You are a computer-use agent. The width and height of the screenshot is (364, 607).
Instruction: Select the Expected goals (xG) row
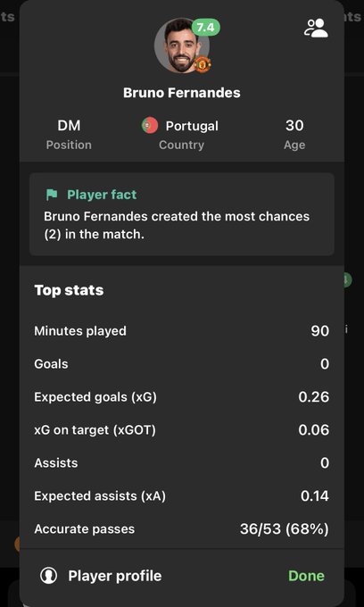point(182,397)
